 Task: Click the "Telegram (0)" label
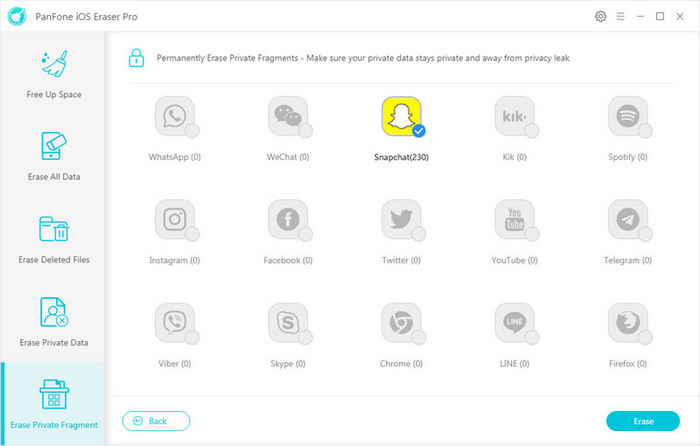628,260
